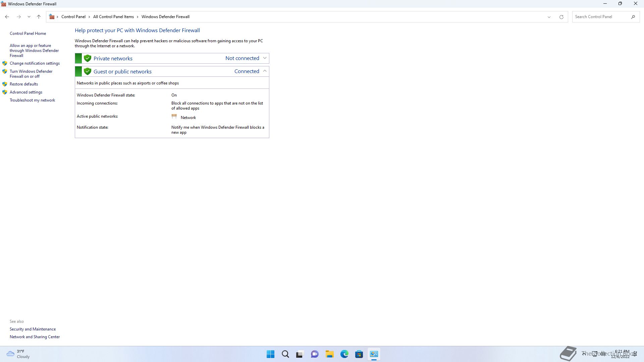Expand the Private networks section

coord(265,58)
